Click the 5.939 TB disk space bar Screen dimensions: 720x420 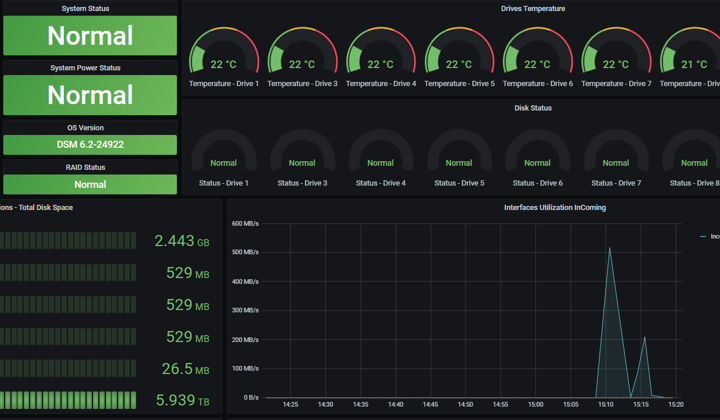tap(68, 400)
